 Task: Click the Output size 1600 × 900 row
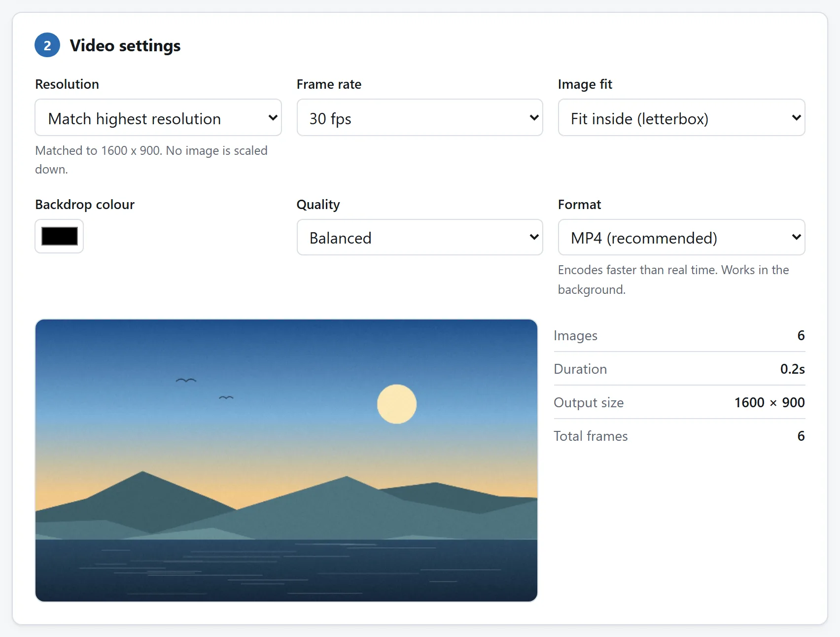click(679, 402)
